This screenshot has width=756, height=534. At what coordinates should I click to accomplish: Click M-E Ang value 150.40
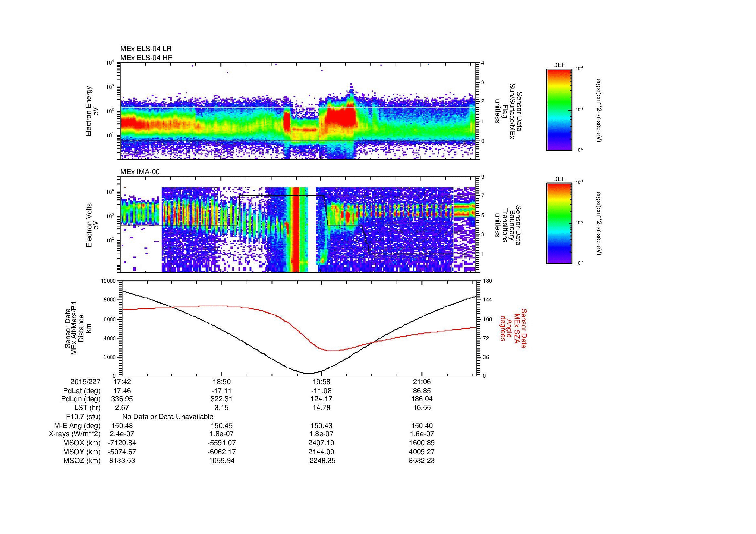tap(422, 425)
